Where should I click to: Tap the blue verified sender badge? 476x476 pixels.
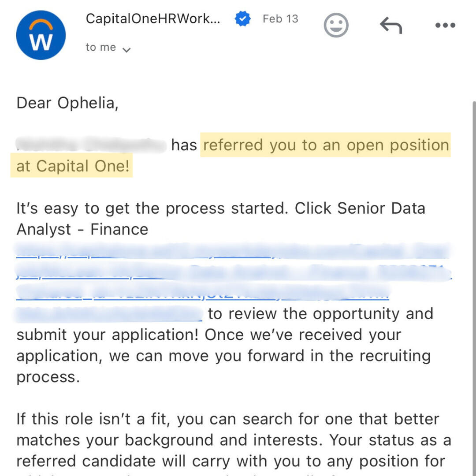click(x=242, y=19)
